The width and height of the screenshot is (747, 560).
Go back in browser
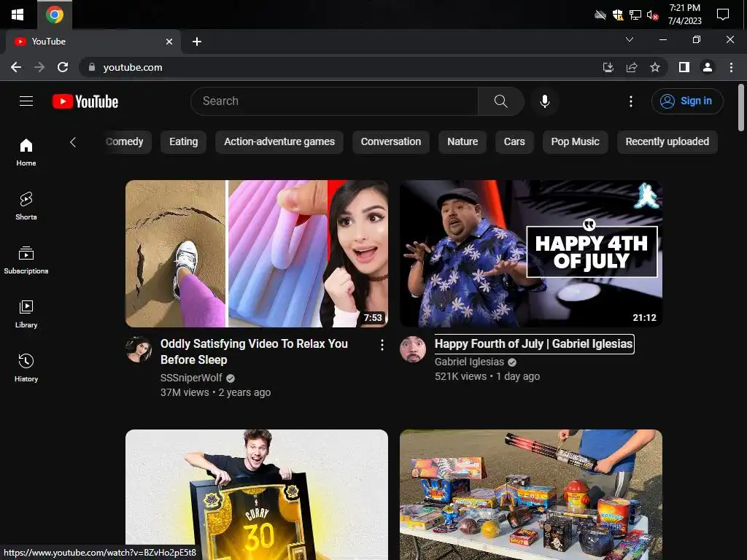point(16,67)
